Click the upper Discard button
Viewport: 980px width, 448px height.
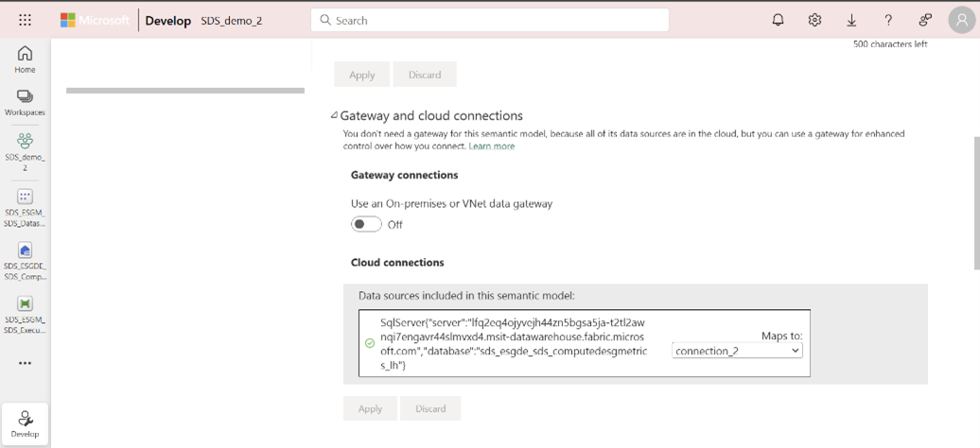(x=425, y=75)
